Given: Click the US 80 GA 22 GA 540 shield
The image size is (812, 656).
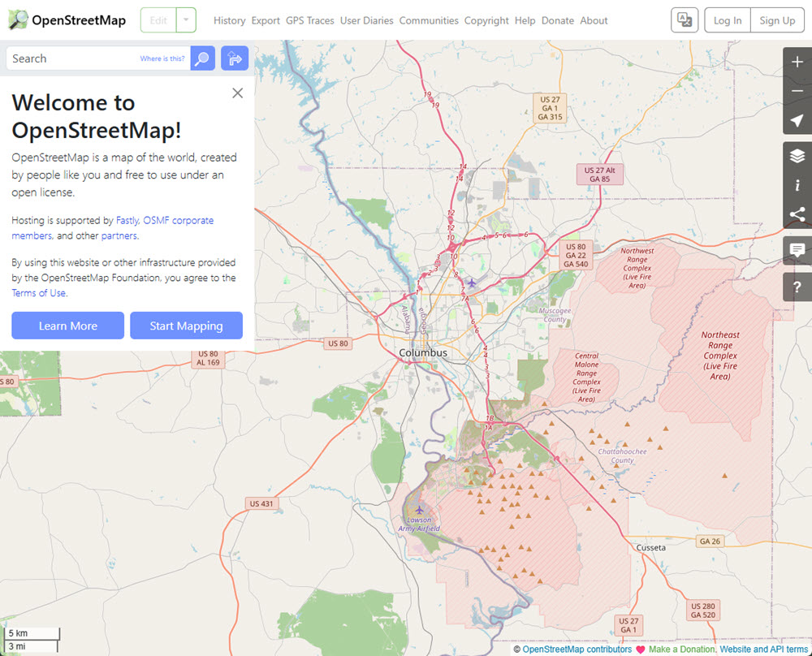Looking at the screenshot, I should [x=576, y=255].
